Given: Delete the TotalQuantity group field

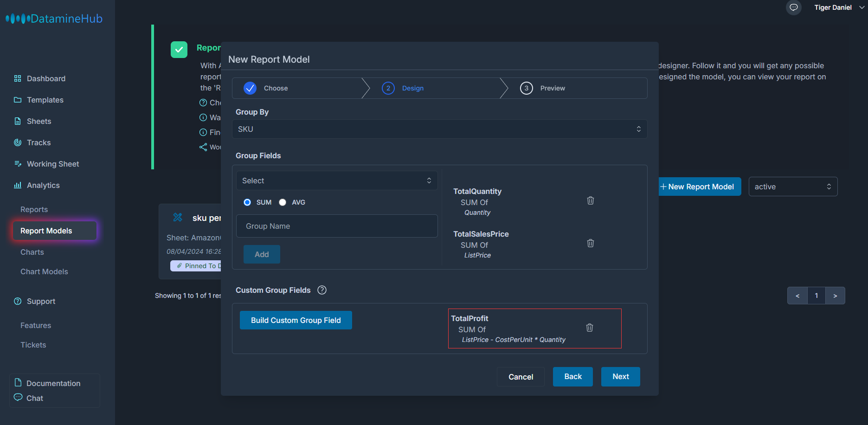Looking at the screenshot, I should tap(591, 200).
